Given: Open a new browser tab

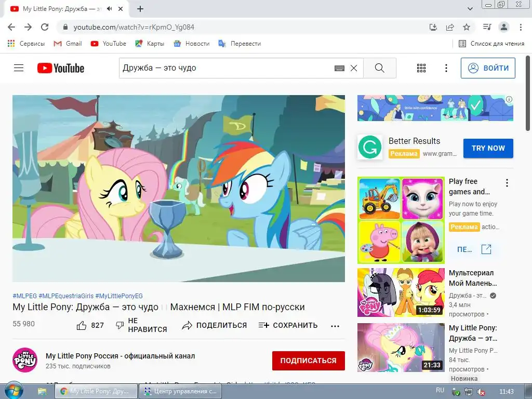Looking at the screenshot, I should pos(140,9).
